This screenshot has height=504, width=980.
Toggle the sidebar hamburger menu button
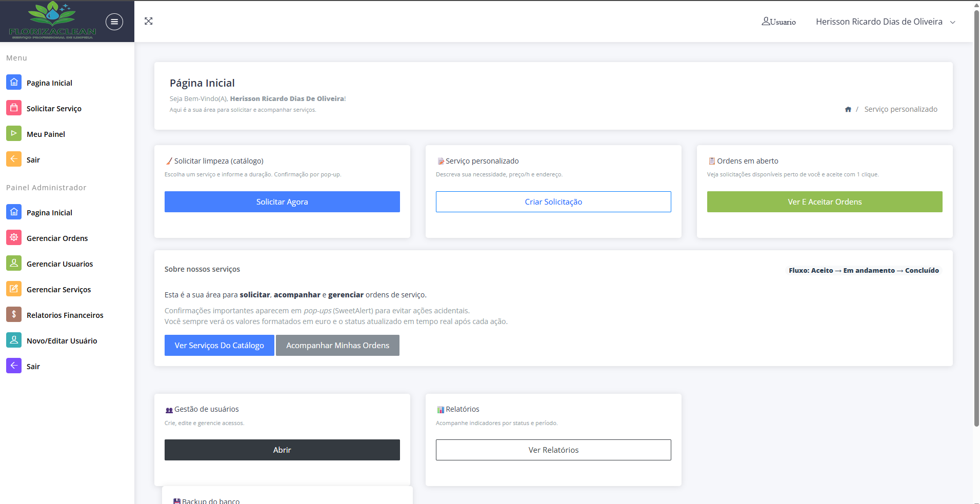114,22
